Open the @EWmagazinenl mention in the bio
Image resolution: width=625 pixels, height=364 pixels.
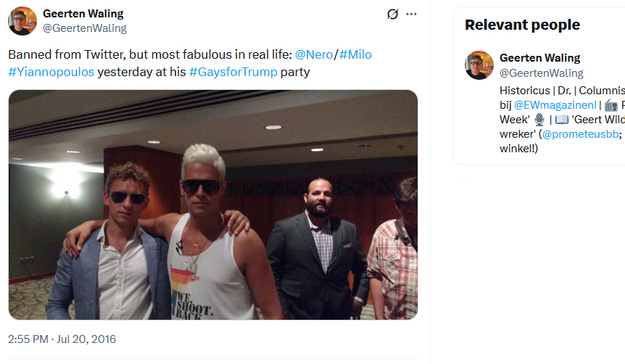[555, 105]
